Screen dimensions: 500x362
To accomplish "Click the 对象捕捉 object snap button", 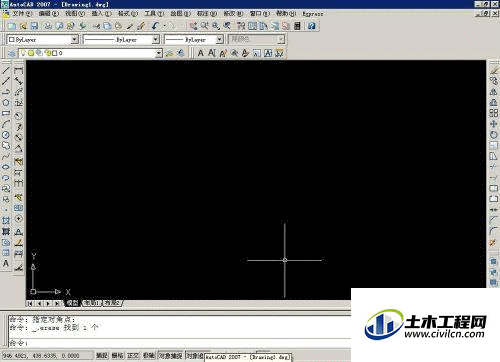I will click(x=171, y=356).
